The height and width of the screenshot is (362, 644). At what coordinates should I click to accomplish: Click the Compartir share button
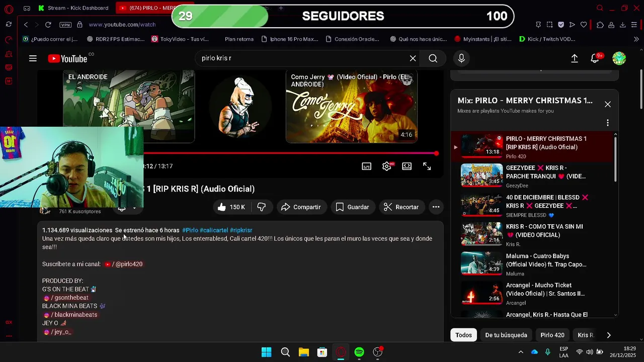coord(301,207)
